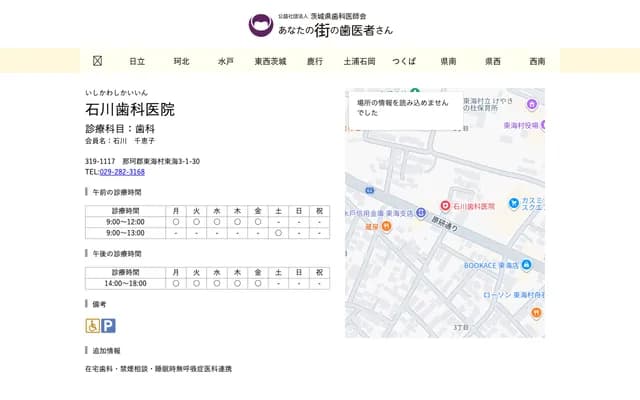Click the purple pin by けやきの杜保育所
The height and width of the screenshot is (400, 640).
coord(531,104)
